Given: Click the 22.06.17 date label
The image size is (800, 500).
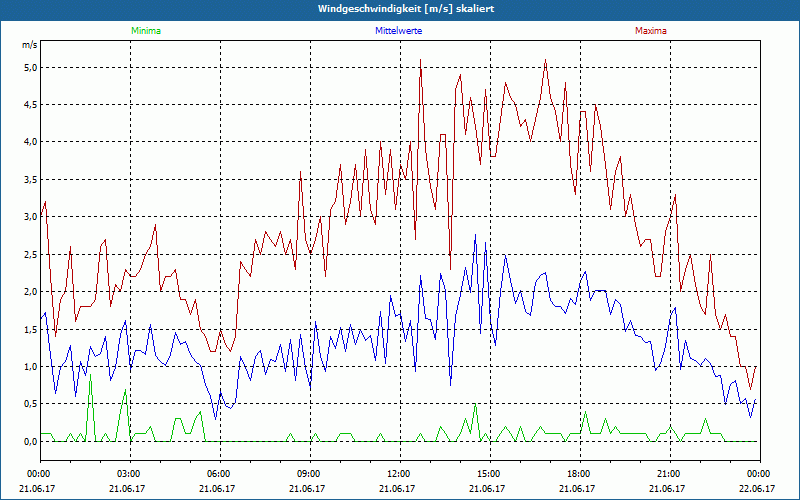Looking at the screenshot, I should pyautogui.click(x=757, y=489).
